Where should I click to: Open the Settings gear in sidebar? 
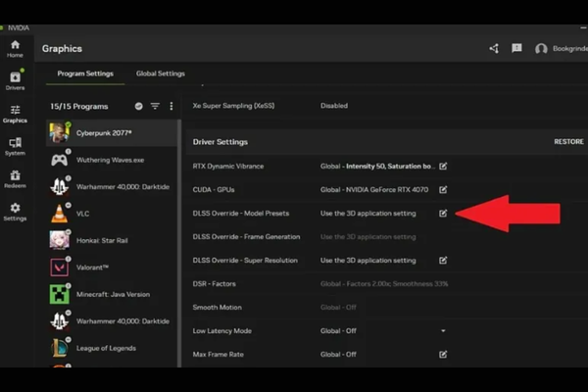(15, 212)
